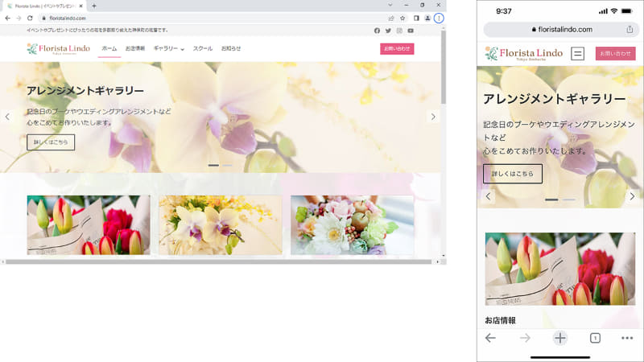Click the アレンジメントギャラリー heading on the desktop slider

[85, 91]
